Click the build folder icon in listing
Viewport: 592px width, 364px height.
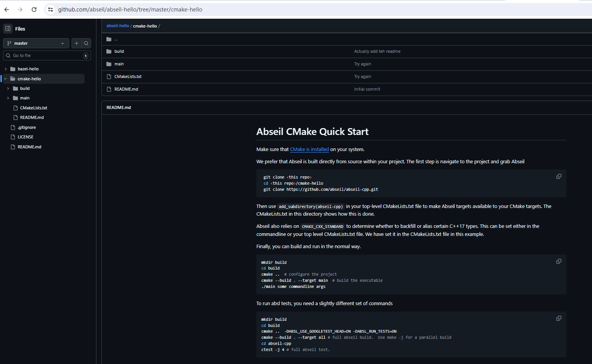tap(109, 52)
